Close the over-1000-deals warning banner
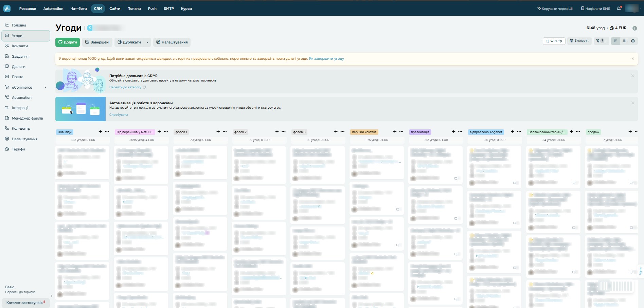 coord(633,59)
